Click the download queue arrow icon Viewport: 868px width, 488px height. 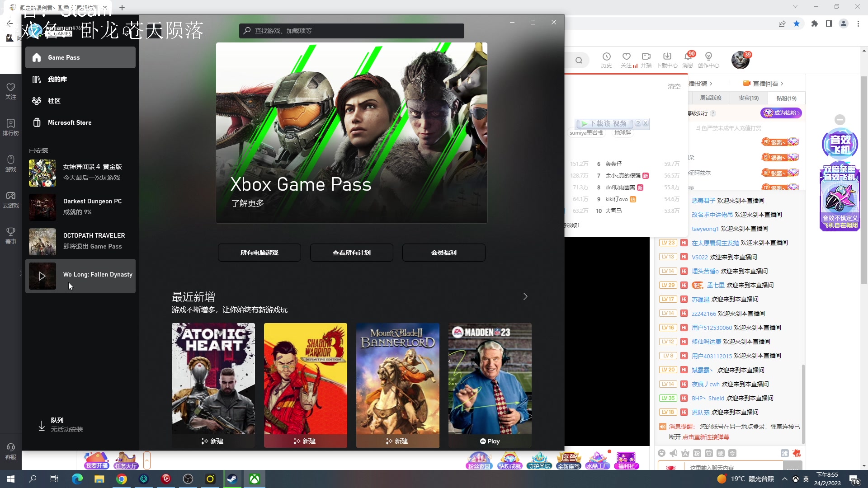tap(42, 426)
